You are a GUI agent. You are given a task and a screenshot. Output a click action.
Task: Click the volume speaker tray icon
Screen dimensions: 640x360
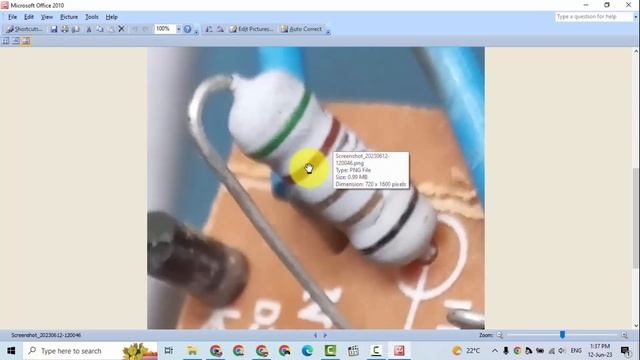(562, 351)
